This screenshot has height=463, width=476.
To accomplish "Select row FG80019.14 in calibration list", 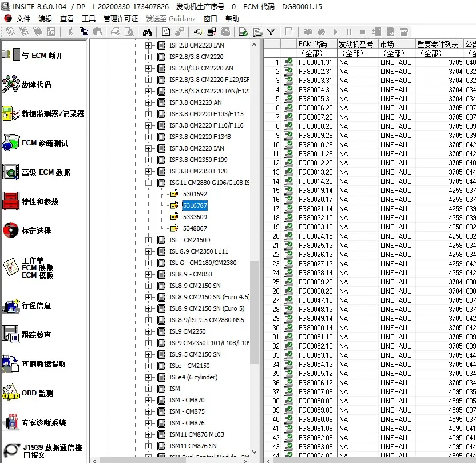I will (315, 191).
